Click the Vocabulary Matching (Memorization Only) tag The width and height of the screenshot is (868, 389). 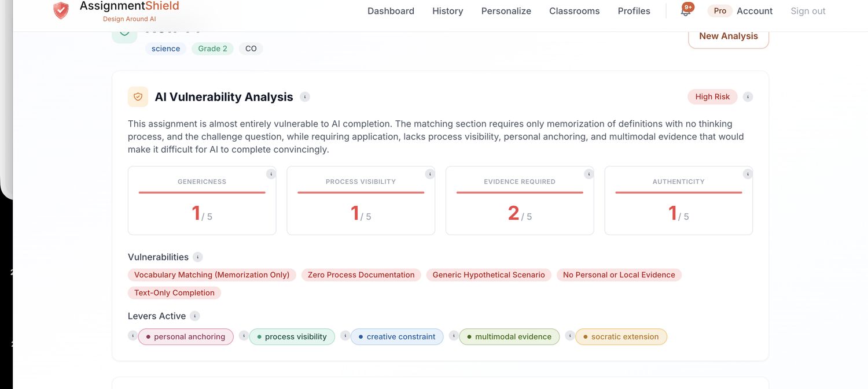click(212, 275)
